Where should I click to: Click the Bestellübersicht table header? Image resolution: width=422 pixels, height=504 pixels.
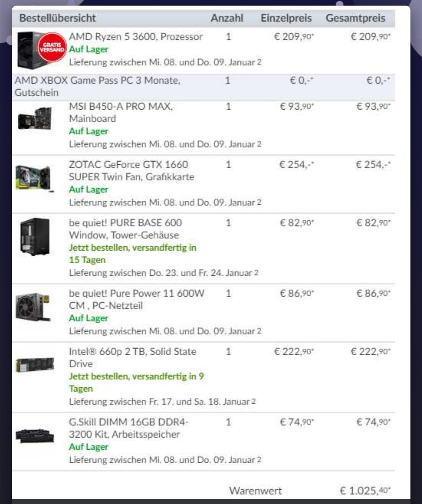click(57, 18)
